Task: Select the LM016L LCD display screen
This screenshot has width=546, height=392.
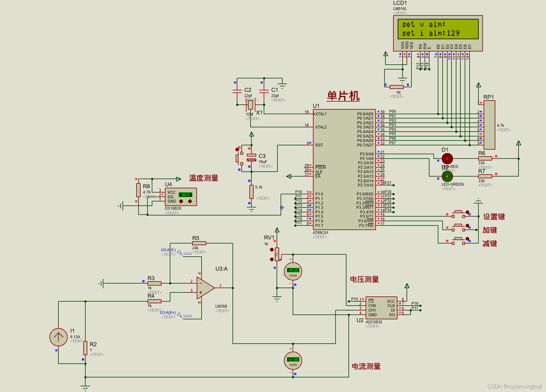Action: click(x=438, y=29)
